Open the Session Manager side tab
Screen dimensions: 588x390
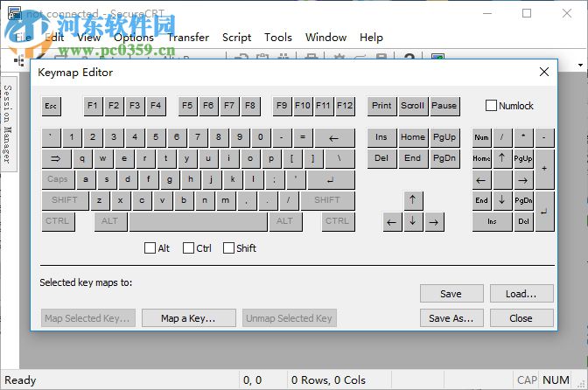(9, 124)
